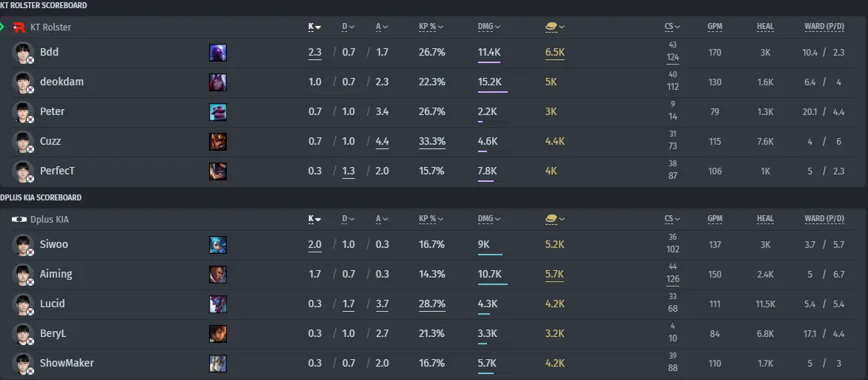Sort KT Rolster table by kills (K)
The height and width of the screenshot is (380, 868).
tap(314, 27)
